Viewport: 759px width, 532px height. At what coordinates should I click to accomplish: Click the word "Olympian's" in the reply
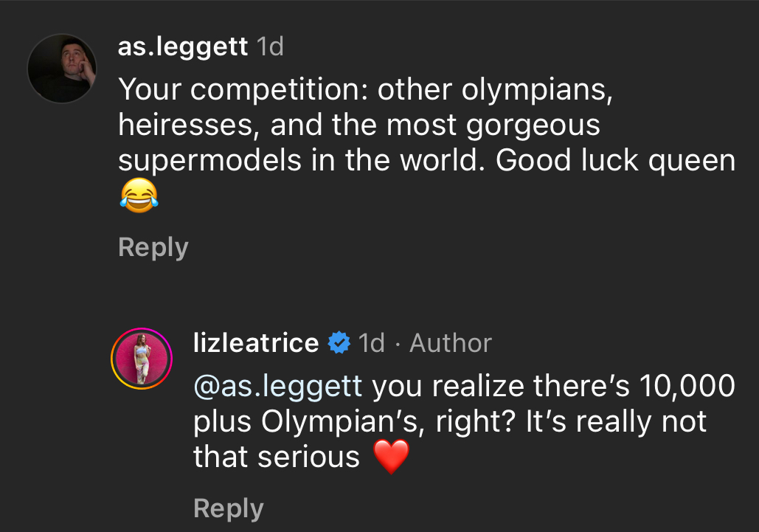click(320, 422)
